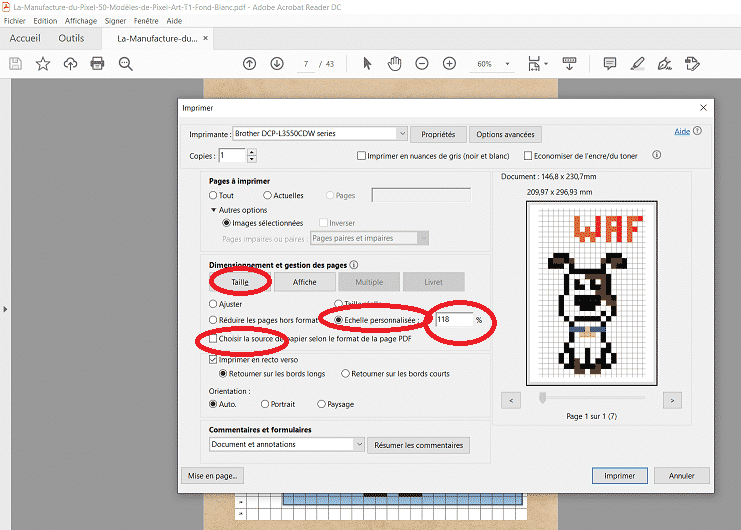The image size is (741, 530).
Task: Set orientation to Paysage
Action: click(321, 404)
